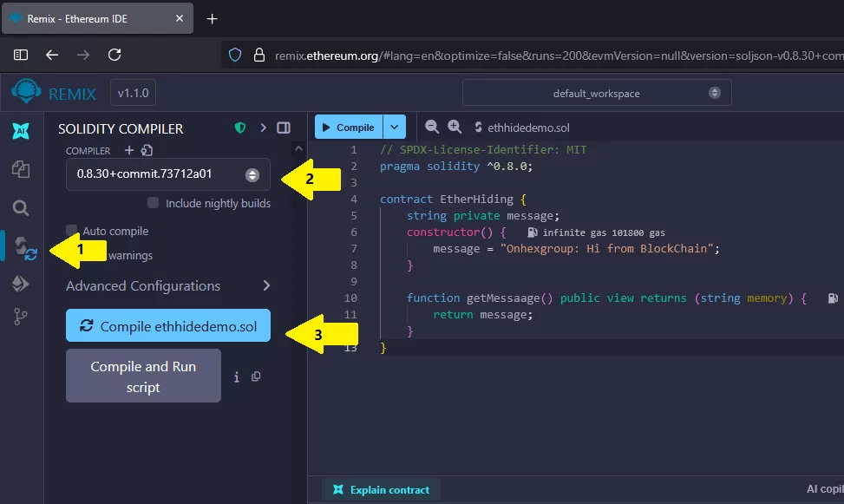Viewport: 844px width, 504px height.
Task: Open the RemixAI assistant sidebar icon
Action: [21, 131]
